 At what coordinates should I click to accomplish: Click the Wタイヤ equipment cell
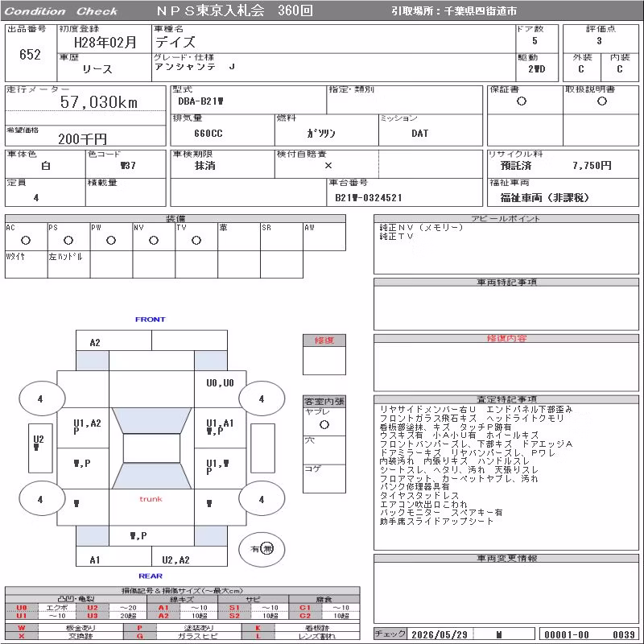(x=26, y=265)
